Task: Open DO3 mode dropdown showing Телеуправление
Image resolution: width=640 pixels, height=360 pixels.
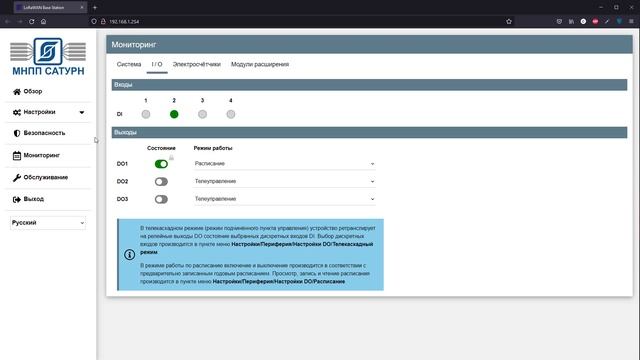Action: 284,199
